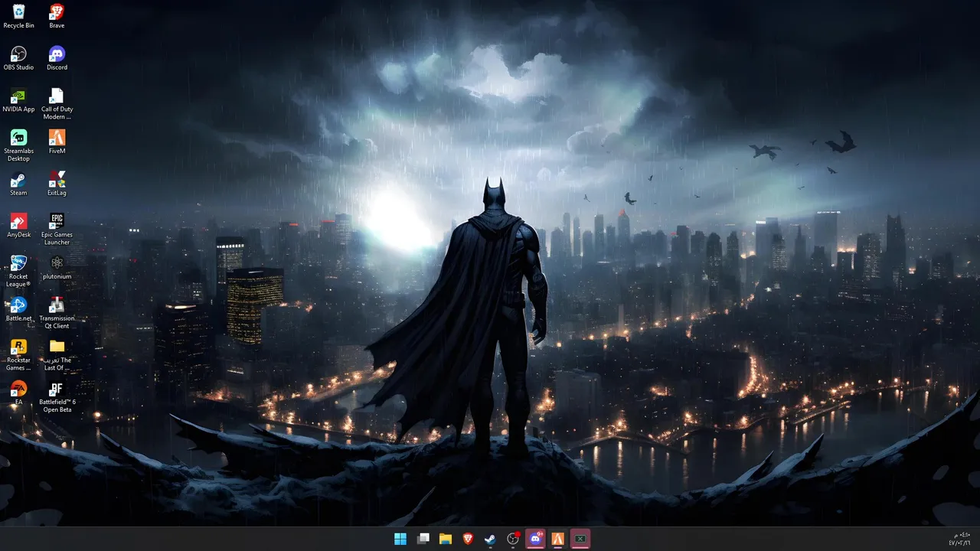Viewport: 980px width, 551px height.
Task: Select the Transmission Qt Client shortcut
Action: [57, 313]
